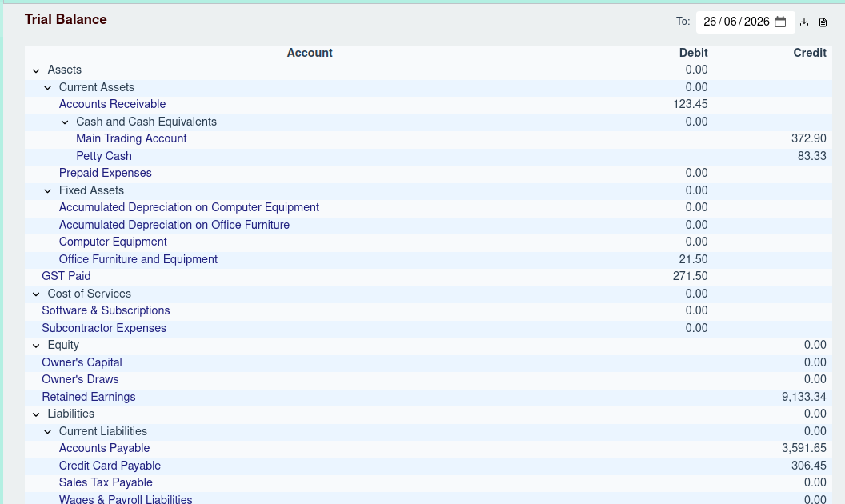
Task: Click the Fixed Assets group label
Action: point(91,191)
